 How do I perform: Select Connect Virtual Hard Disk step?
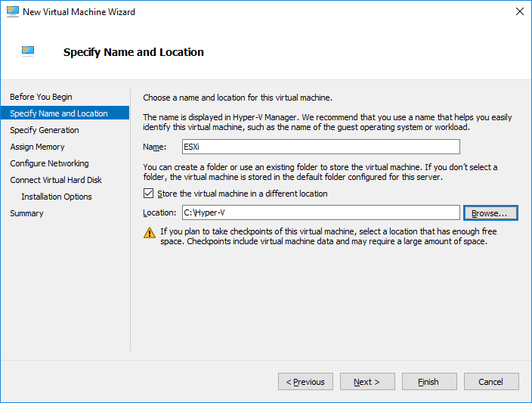pos(56,180)
